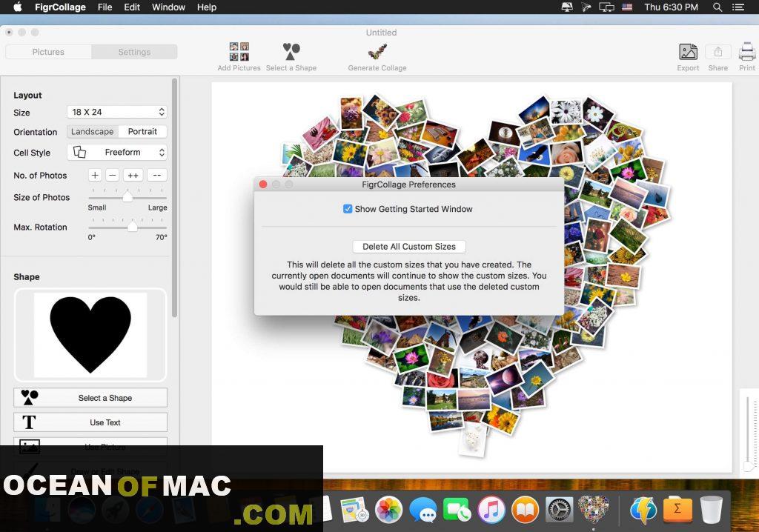759x532 pixels.
Task: Click the cursor arrow icon in menu bar
Action: tap(586, 7)
